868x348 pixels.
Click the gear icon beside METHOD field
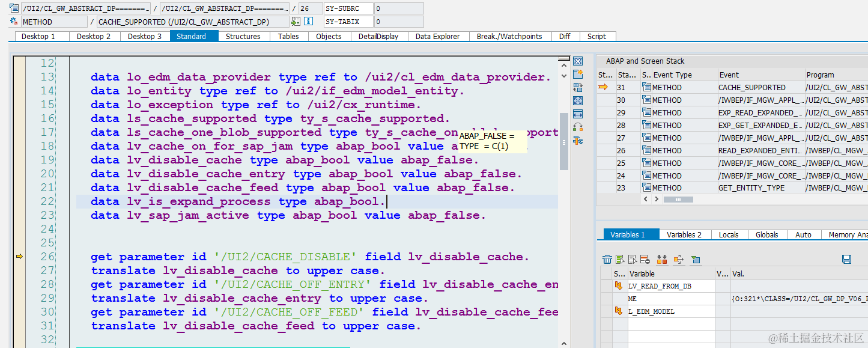click(x=14, y=22)
